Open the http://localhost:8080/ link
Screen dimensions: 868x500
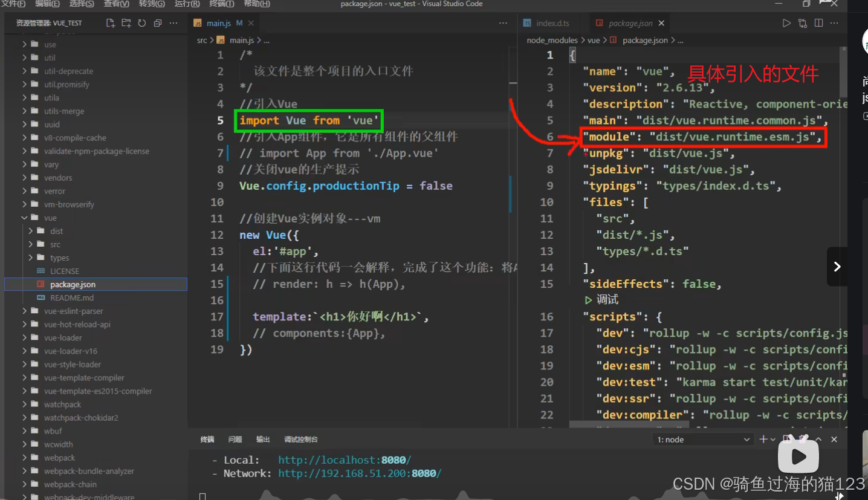click(x=345, y=460)
